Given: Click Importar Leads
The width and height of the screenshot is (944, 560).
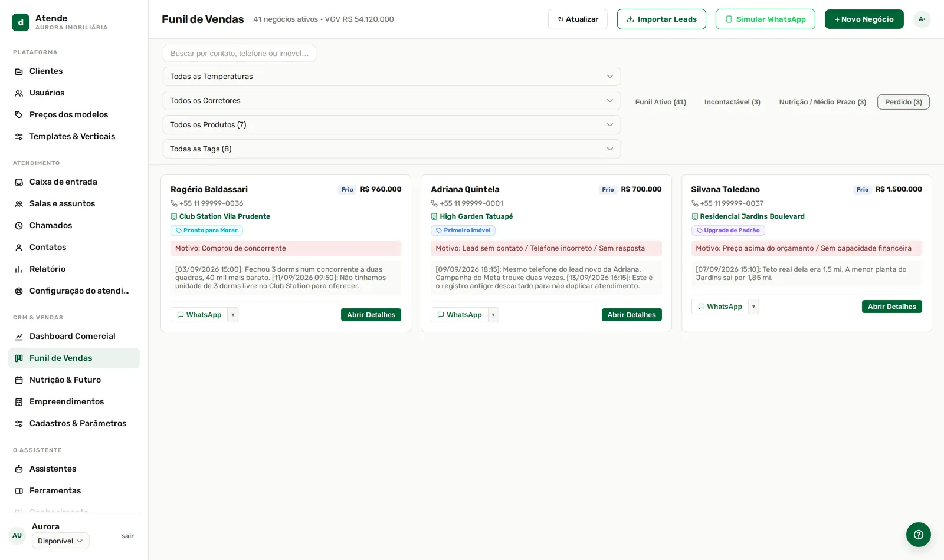Looking at the screenshot, I should point(661,19).
